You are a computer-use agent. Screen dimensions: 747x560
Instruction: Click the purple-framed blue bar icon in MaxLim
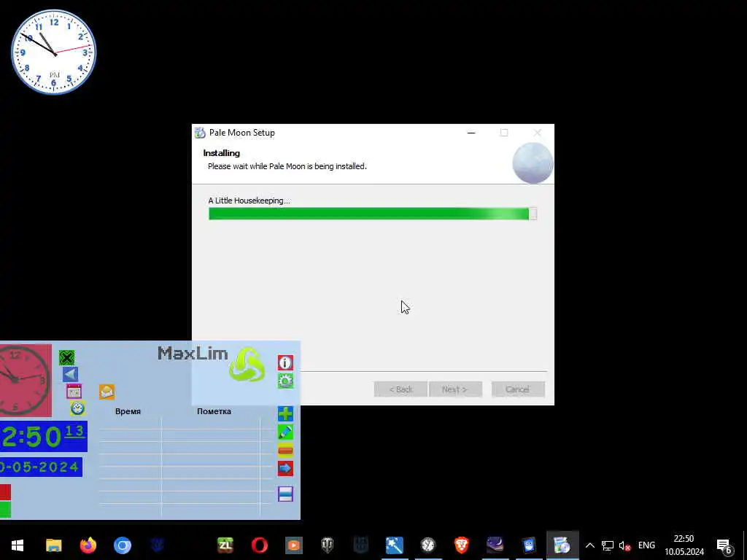pyautogui.click(x=285, y=494)
